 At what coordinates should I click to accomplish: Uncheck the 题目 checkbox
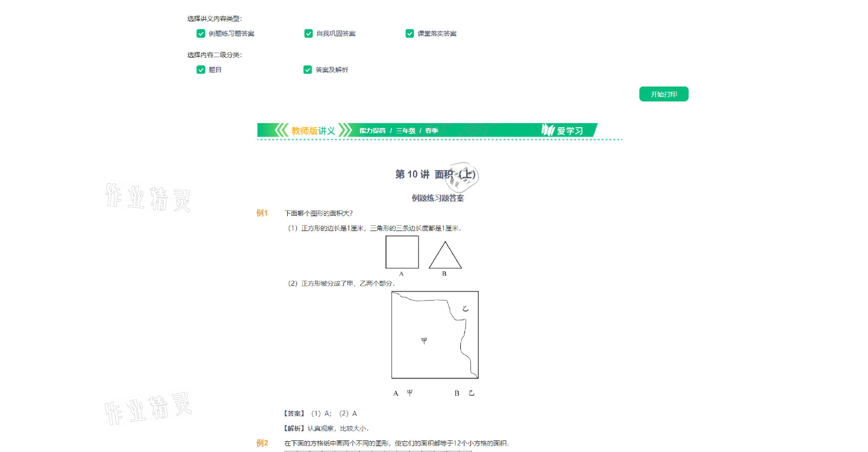[201, 70]
